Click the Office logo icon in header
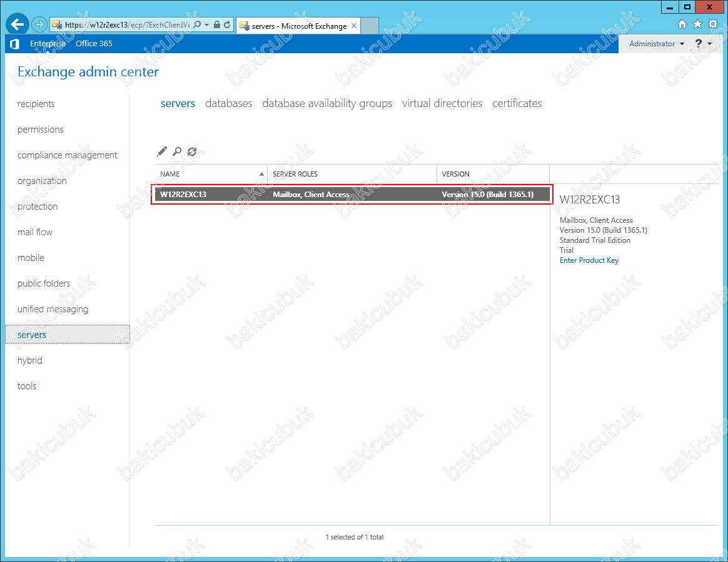 [x=14, y=44]
